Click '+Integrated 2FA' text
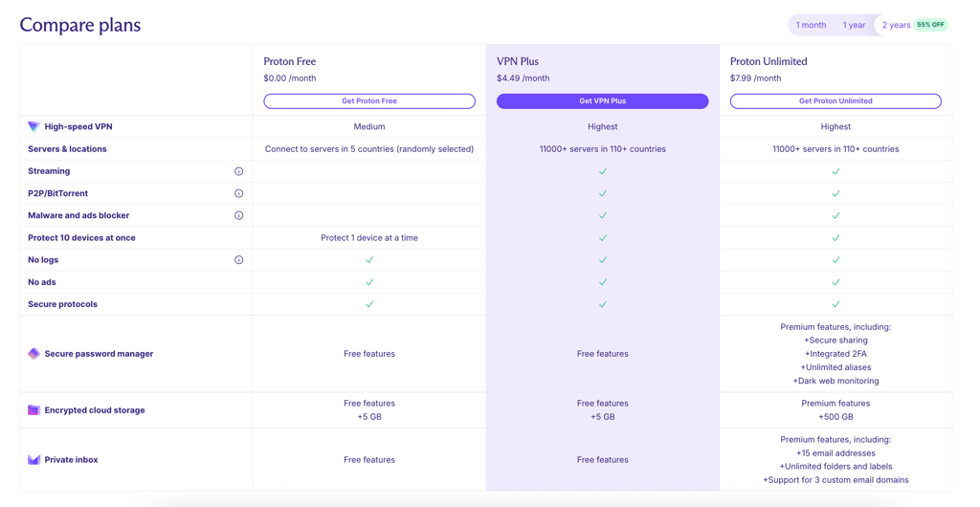The image size is (980, 507). point(835,354)
